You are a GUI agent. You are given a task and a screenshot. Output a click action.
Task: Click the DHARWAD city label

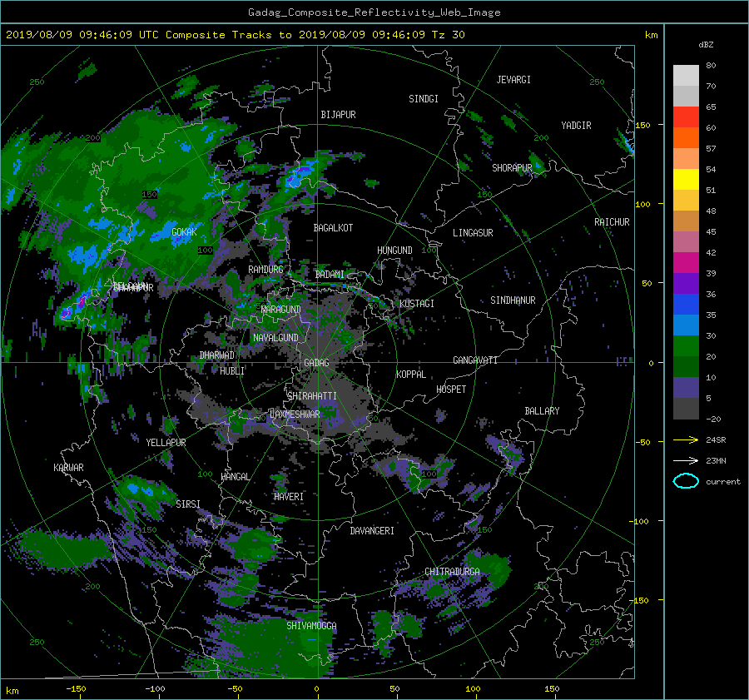point(217,355)
